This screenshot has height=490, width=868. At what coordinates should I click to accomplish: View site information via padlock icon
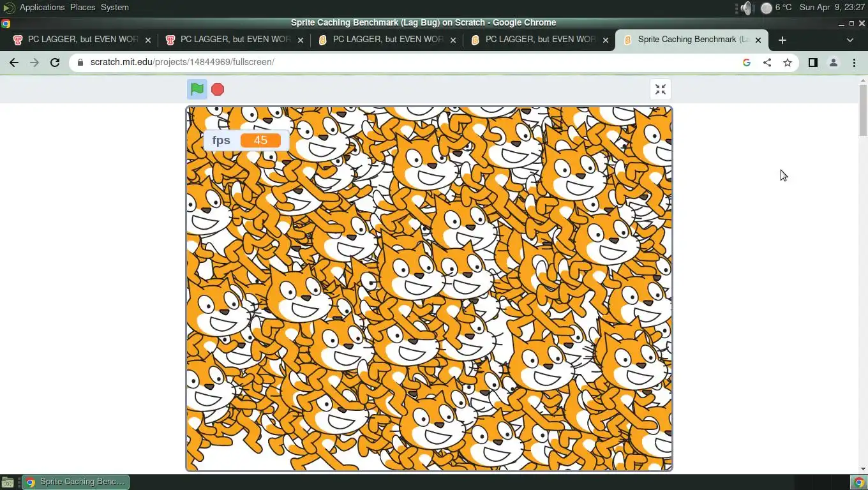pos(80,63)
